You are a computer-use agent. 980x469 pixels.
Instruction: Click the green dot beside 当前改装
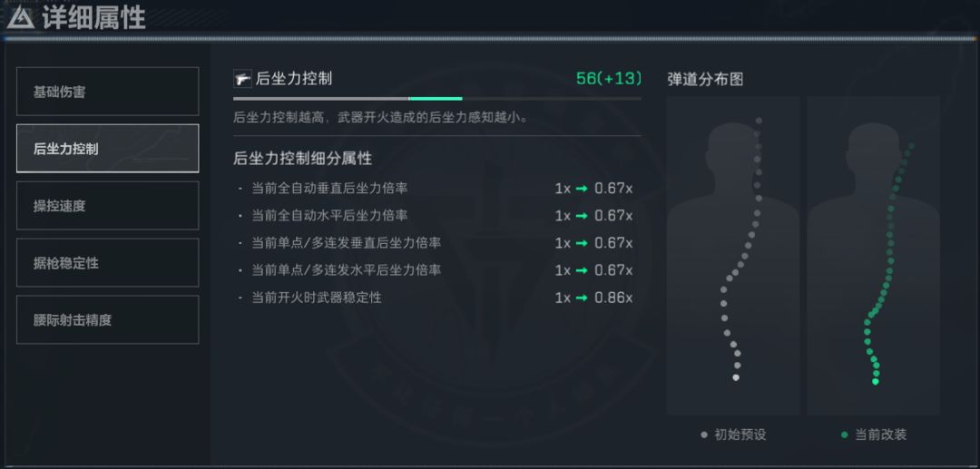[x=845, y=435]
